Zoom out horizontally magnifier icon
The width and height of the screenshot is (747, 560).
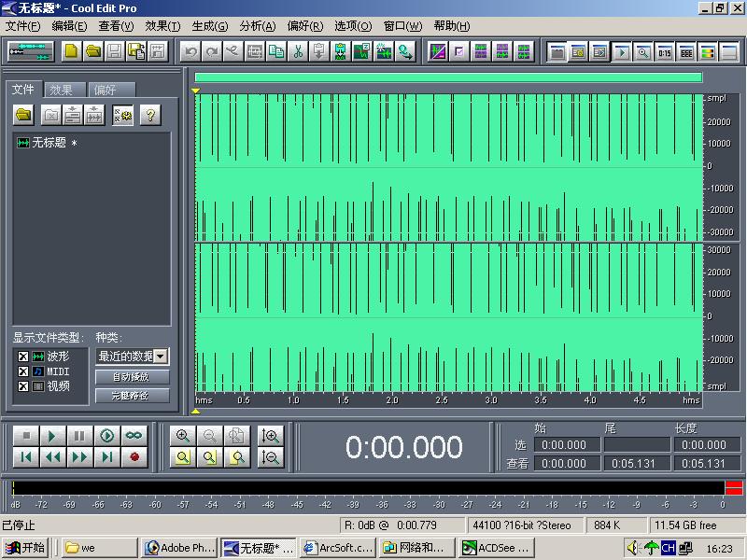click(209, 436)
